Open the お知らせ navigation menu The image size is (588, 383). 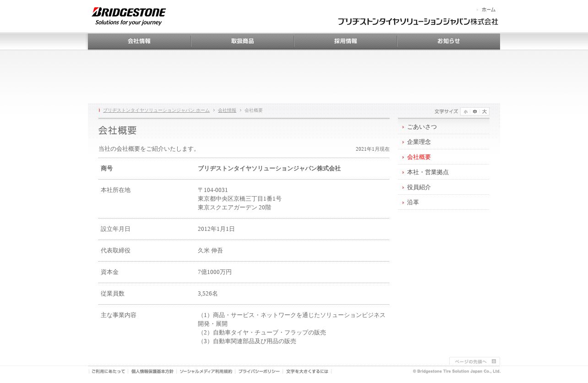coord(448,41)
